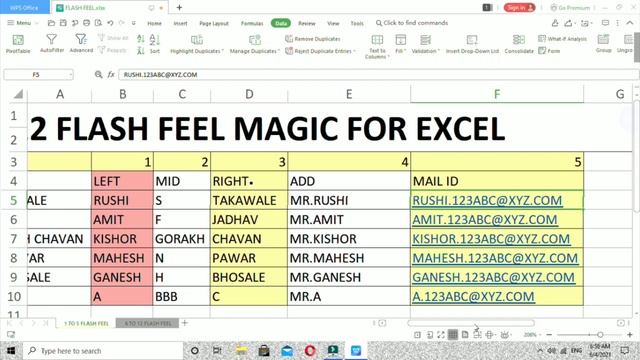Select cell containing MR.GANESH

(349, 277)
